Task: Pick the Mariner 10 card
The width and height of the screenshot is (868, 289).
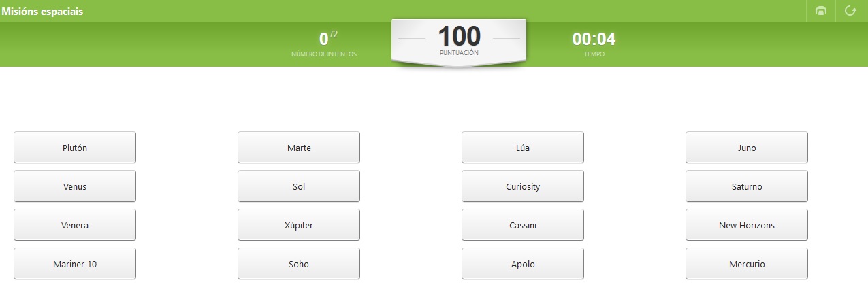Action: (75, 264)
